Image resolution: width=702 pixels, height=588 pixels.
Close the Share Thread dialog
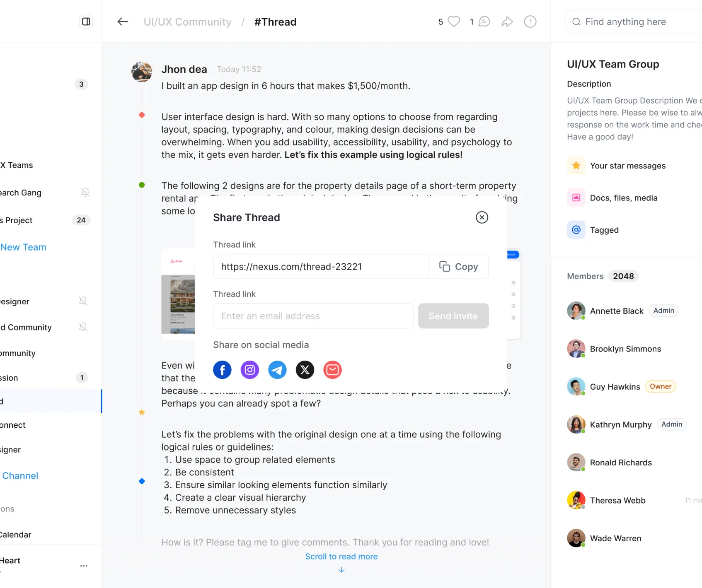(482, 217)
